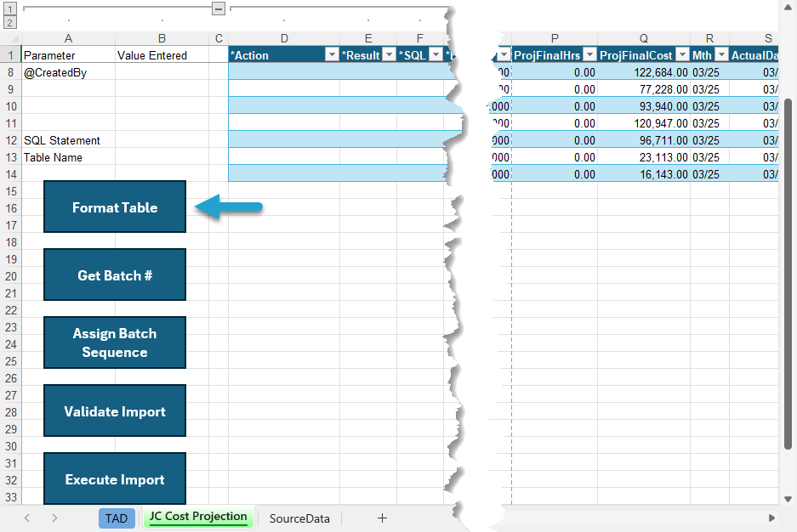Select outline level 1 button
The image size is (797, 532).
(9, 8)
